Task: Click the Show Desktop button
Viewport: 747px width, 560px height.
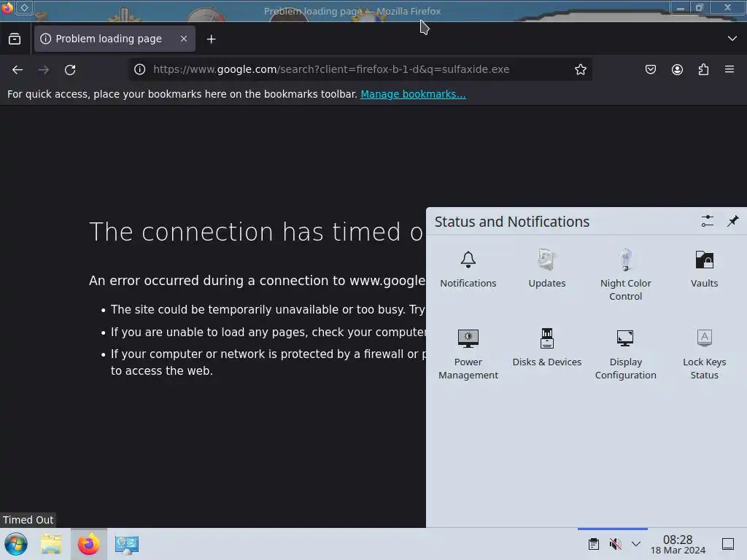Action: coord(728,544)
